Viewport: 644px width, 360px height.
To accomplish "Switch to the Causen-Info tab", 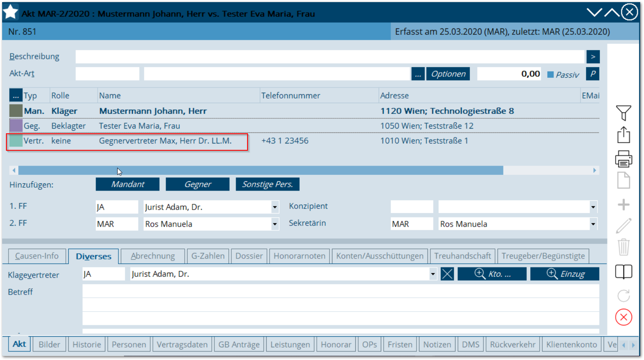I will 37,256.
